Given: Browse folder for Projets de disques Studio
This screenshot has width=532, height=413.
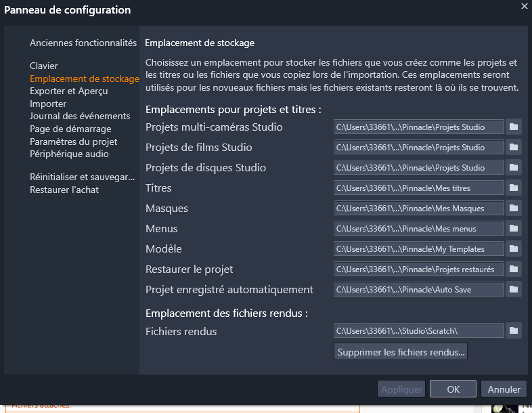Looking at the screenshot, I should tap(513, 168).
